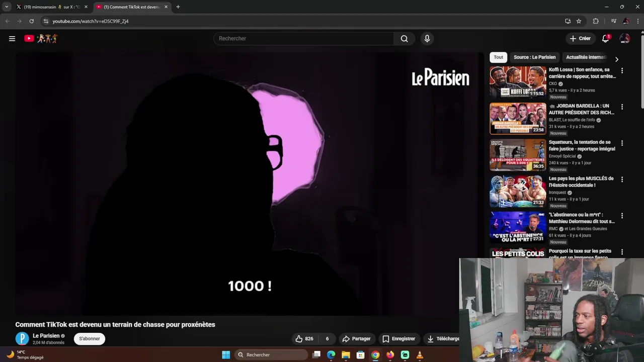This screenshot has width=644, height=362.
Task: Select the Tout filter chip
Action: coord(498,57)
